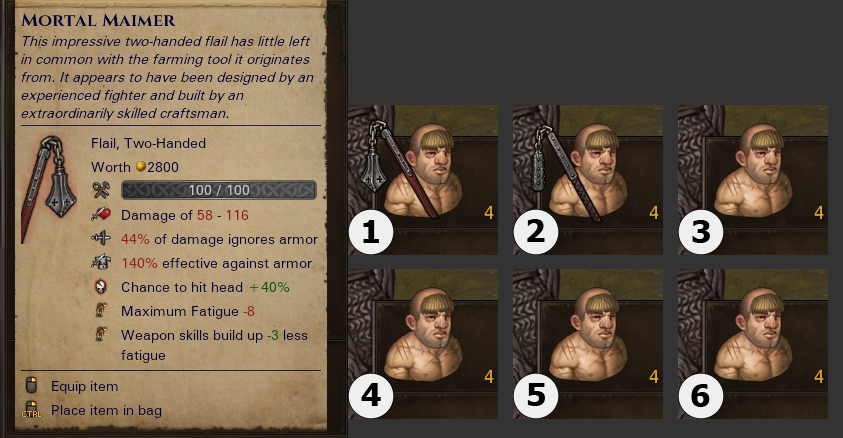Viewport: 843px width, 438px height.
Task: Select the character portrait numbered 4
Action: 423,344
